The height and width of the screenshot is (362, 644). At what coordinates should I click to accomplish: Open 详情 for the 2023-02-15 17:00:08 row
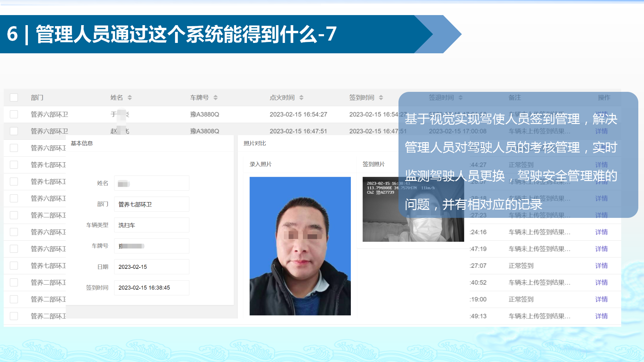(601, 131)
